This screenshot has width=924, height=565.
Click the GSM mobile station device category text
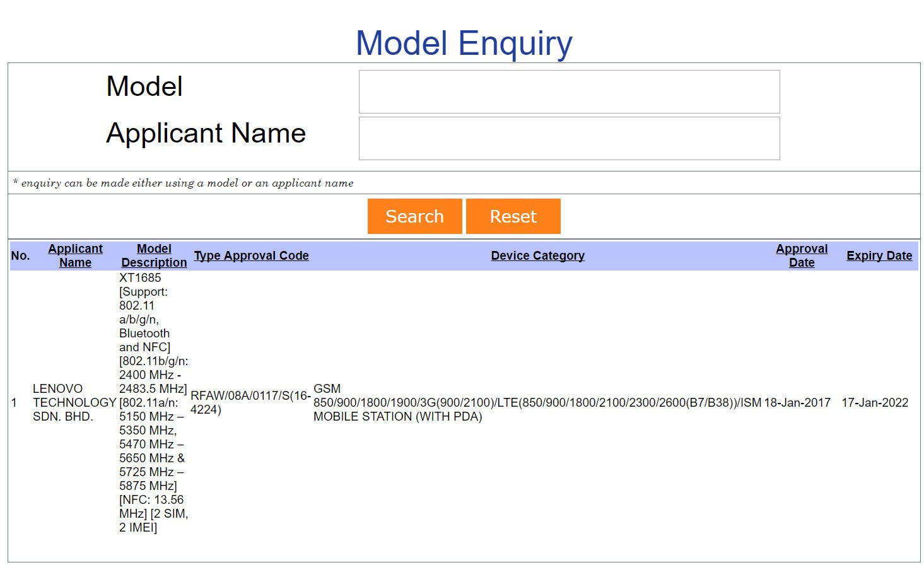point(537,402)
